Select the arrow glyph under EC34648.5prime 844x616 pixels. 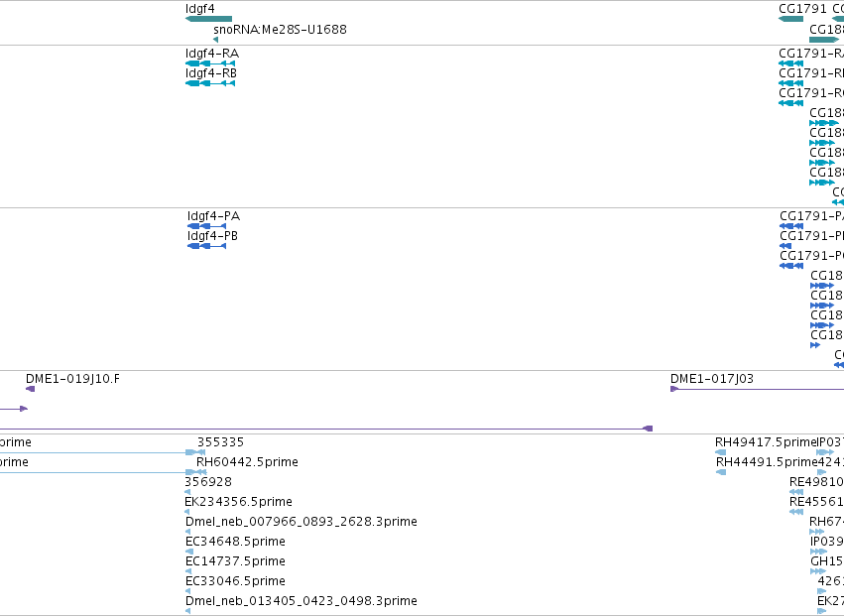tap(188, 552)
